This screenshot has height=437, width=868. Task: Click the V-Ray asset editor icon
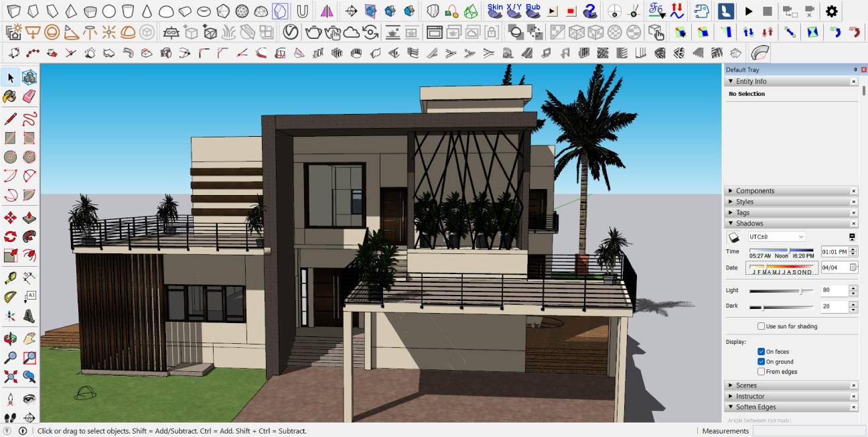point(290,32)
